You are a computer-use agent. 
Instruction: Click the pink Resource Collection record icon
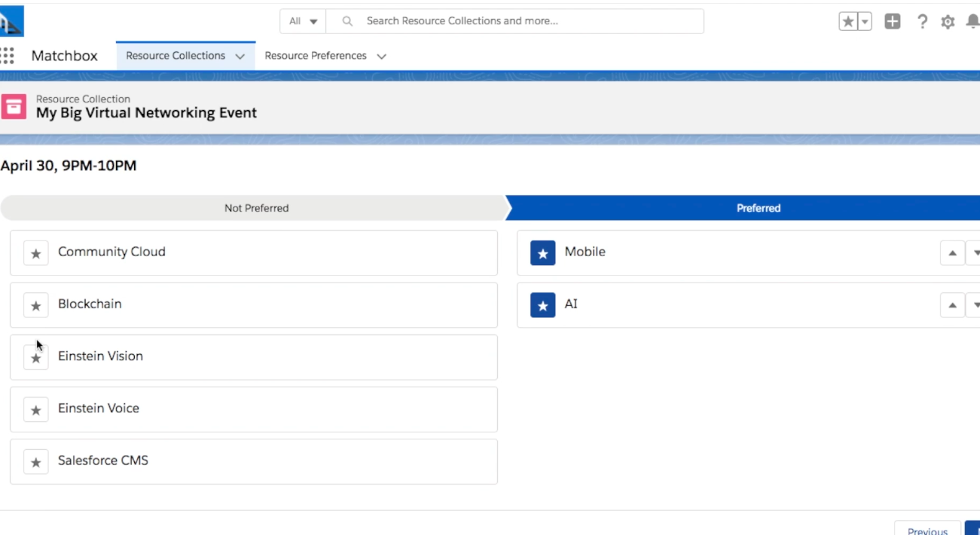coord(14,106)
